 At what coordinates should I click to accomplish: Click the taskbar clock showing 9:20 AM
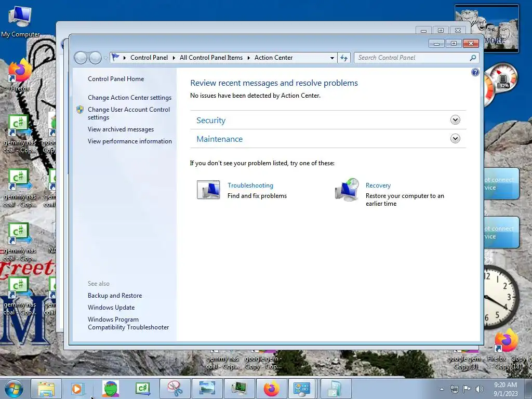tap(506, 389)
